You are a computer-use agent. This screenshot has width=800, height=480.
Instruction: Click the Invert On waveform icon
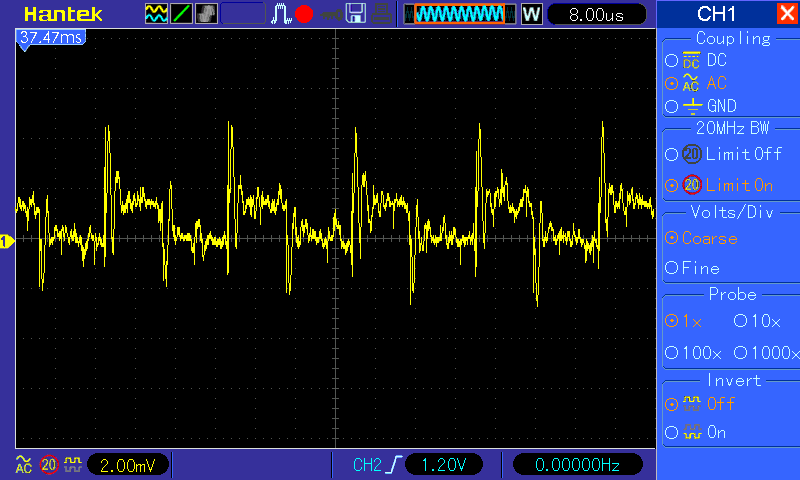click(x=692, y=432)
